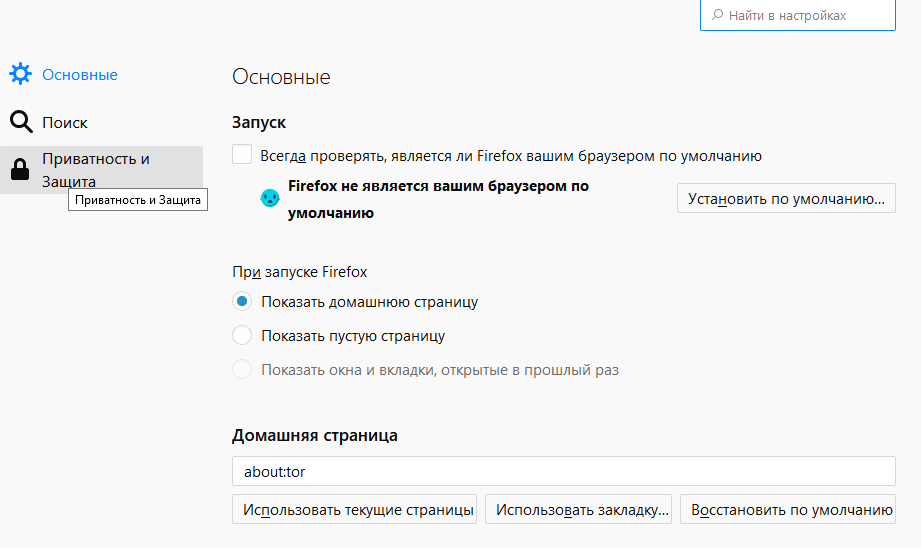Viewport: 921px width, 548px height.
Task: Click the home page field containing about:tor
Action: pos(563,471)
